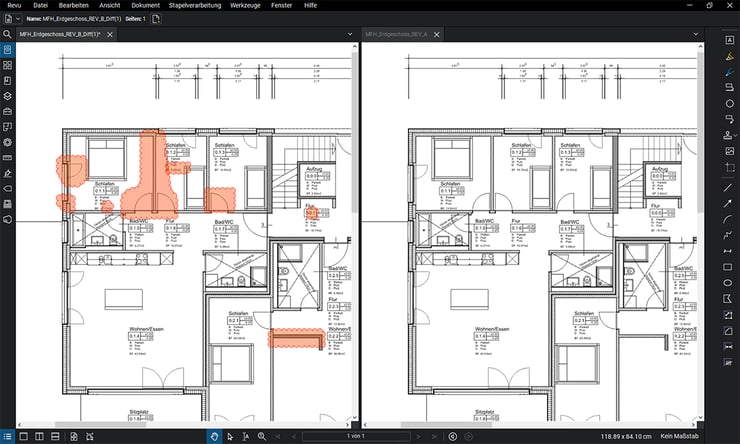Go to the previous view
The image size is (740, 444).
coord(452,436)
